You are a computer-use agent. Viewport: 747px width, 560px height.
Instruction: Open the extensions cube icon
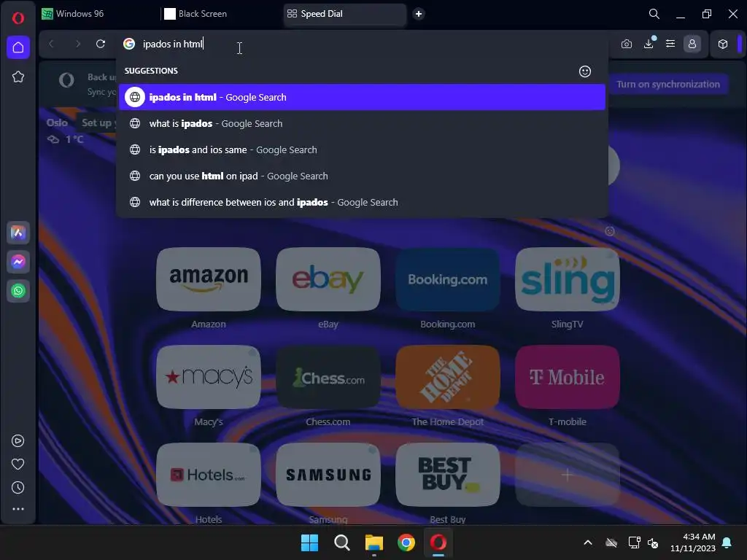tap(723, 44)
